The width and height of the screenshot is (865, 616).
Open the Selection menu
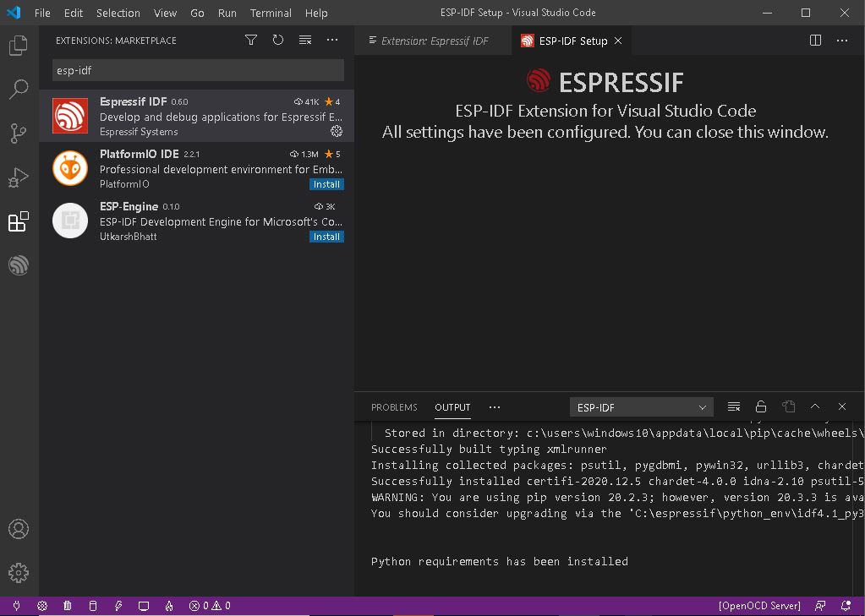coord(118,13)
